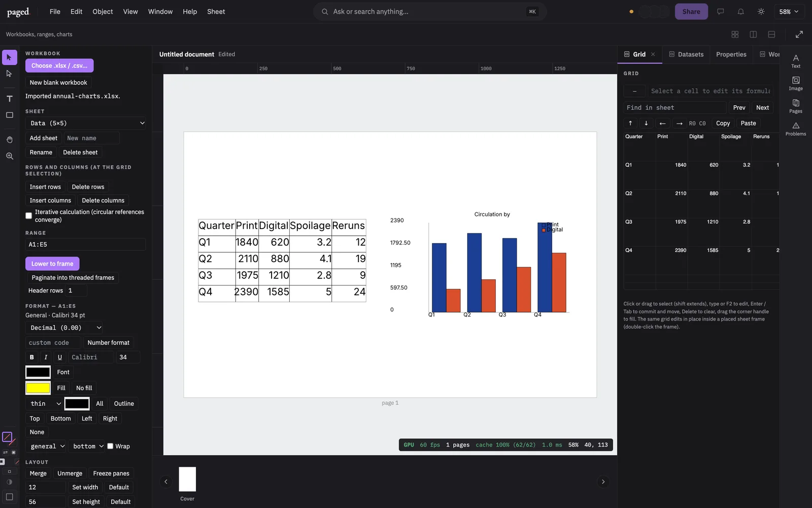Switch to the Datasets tab
The image size is (812, 508).
pyautogui.click(x=686, y=54)
